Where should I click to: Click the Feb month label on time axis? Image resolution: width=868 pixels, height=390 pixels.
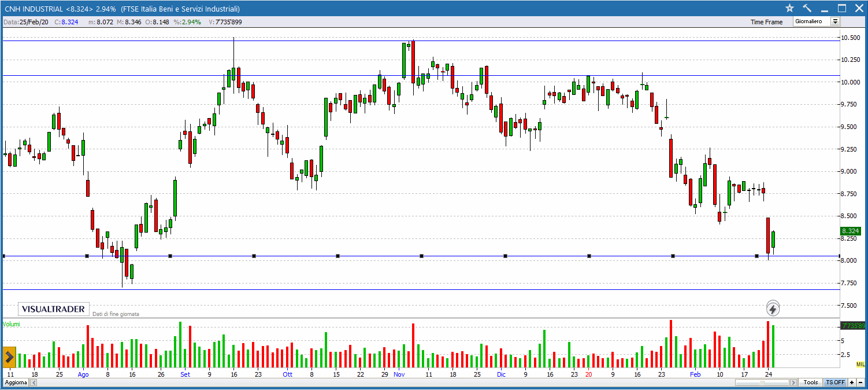click(x=695, y=374)
